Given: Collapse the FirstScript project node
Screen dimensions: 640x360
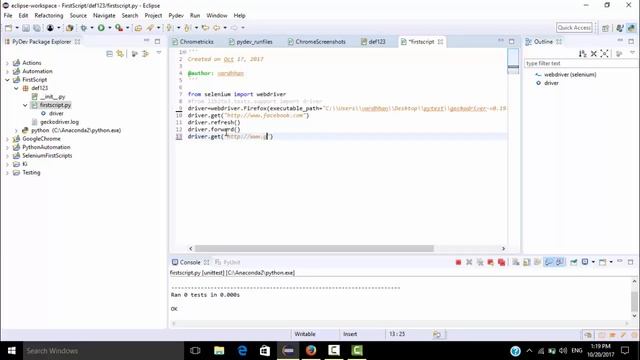Looking at the screenshot, I should click(7, 80).
